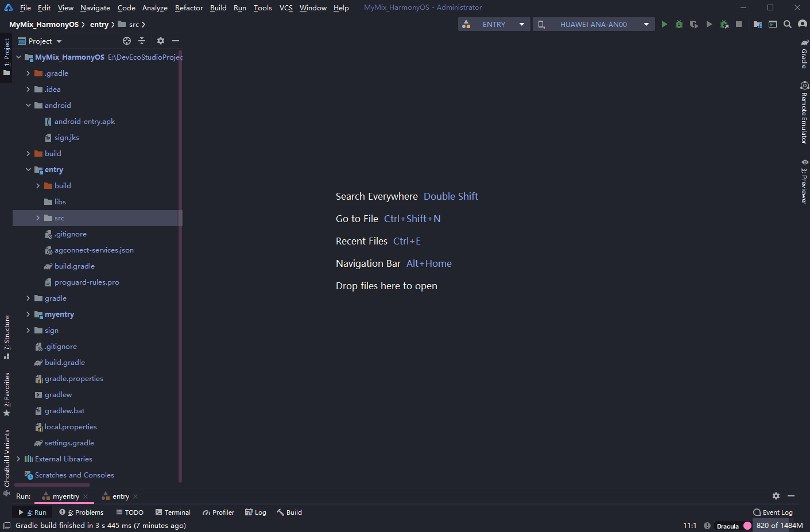
Task: Open the 4: Run tool window button
Action: tap(32, 512)
